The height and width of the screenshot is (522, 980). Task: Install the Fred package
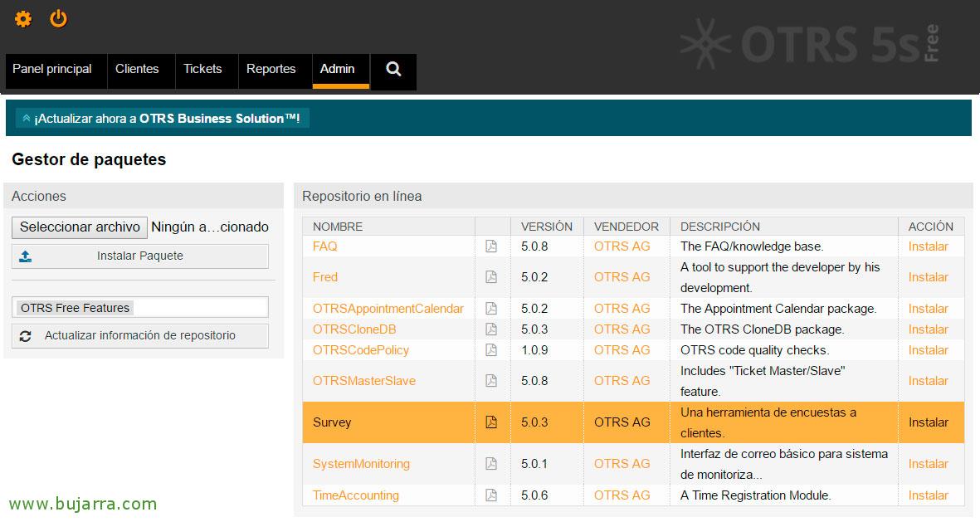[x=928, y=277]
